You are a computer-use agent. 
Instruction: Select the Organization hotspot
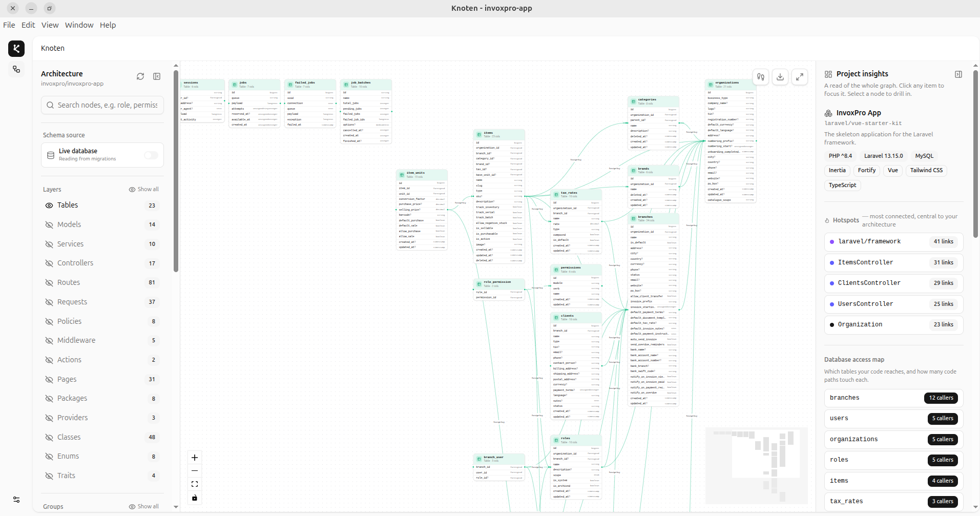[x=893, y=325]
